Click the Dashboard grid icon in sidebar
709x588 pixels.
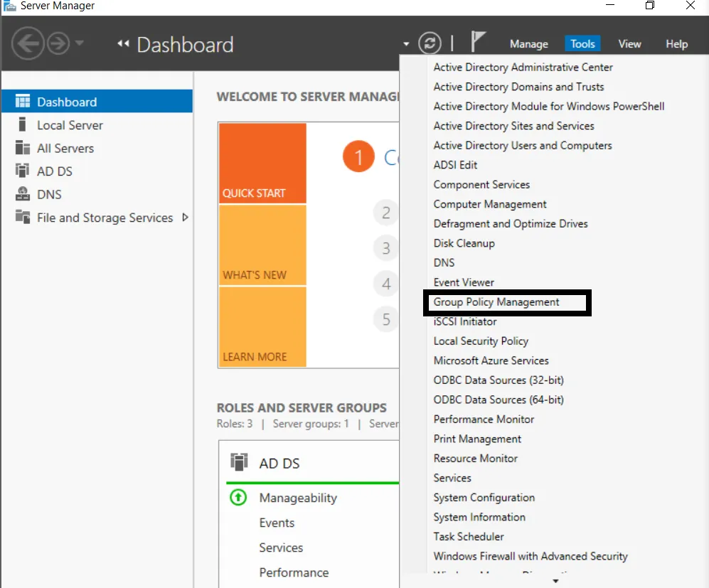[23, 101]
